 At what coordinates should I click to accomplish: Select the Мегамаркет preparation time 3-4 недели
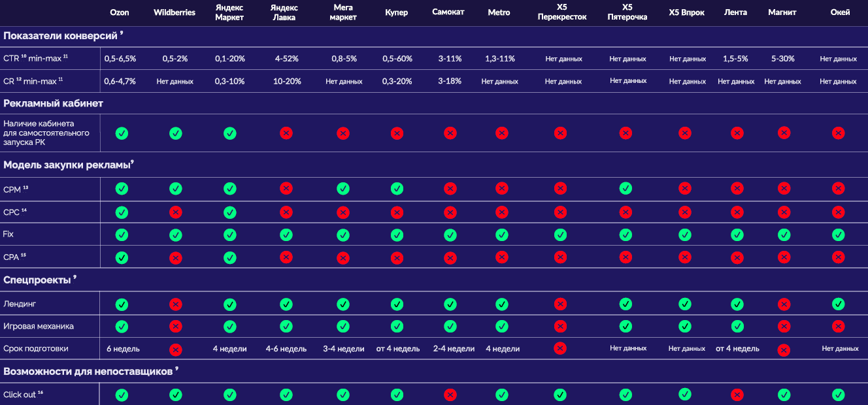[x=343, y=349]
